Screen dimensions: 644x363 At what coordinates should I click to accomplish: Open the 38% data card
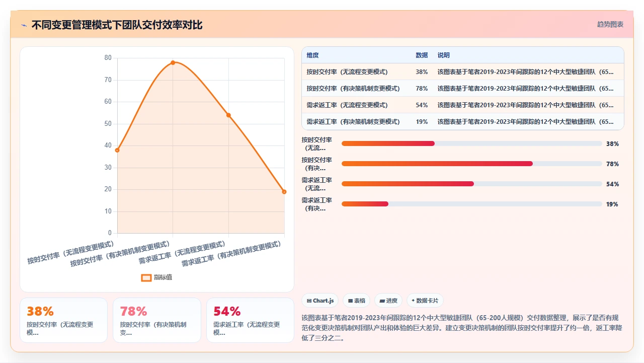(63, 320)
